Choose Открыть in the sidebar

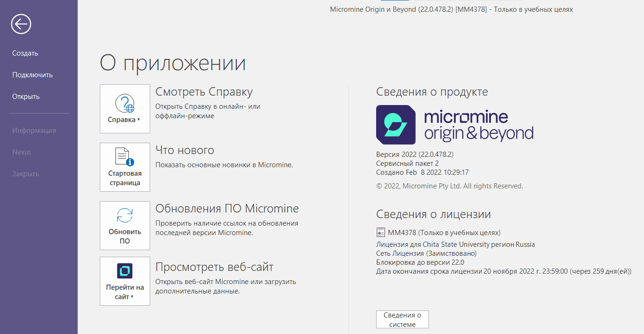(x=26, y=97)
